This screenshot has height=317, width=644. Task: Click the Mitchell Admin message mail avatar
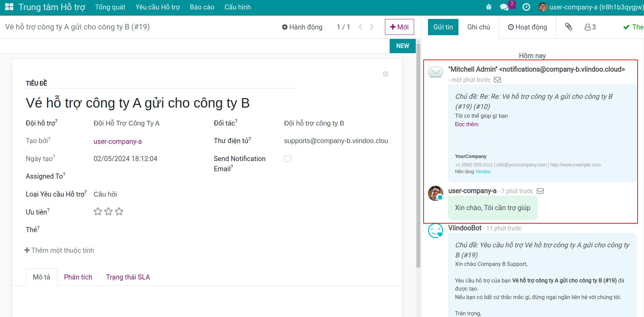[x=435, y=72]
